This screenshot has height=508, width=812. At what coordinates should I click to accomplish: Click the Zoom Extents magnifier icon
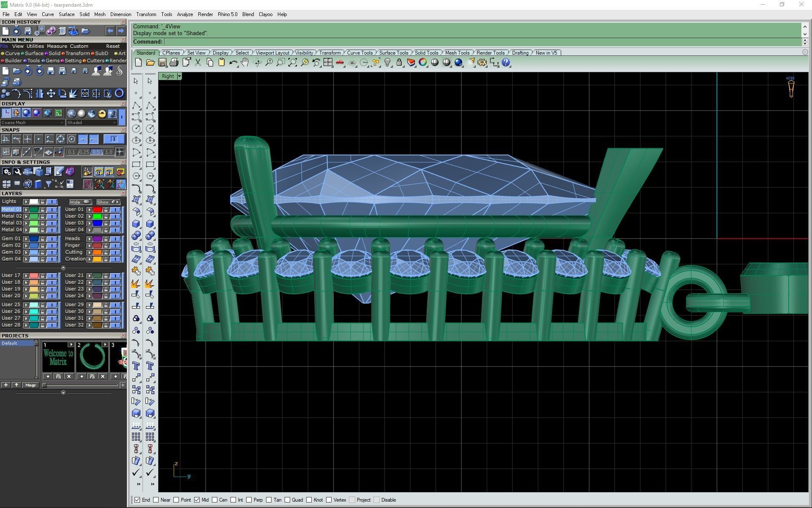[293, 63]
